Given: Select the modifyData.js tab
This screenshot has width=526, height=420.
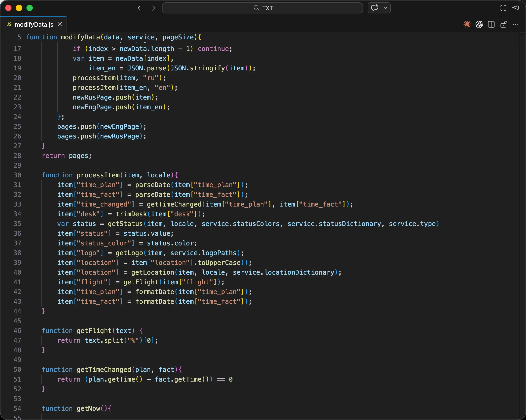Looking at the screenshot, I should (x=33, y=24).
